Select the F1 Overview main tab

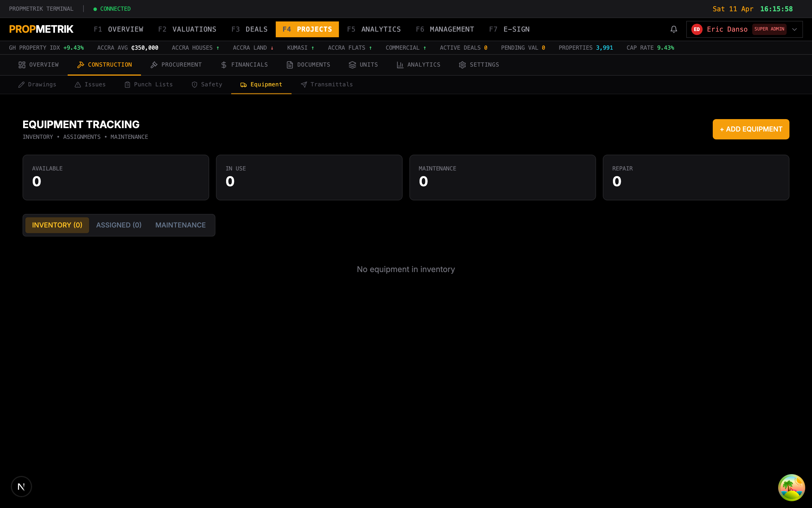click(x=118, y=29)
